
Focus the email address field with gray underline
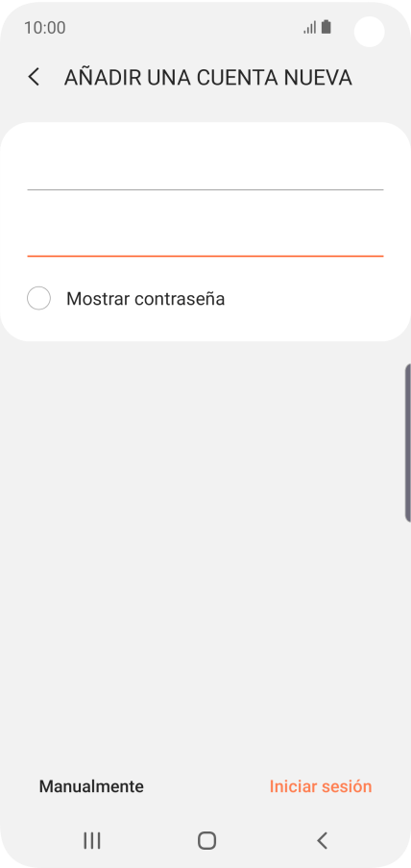pyautogui.click(x=205, y=170)
